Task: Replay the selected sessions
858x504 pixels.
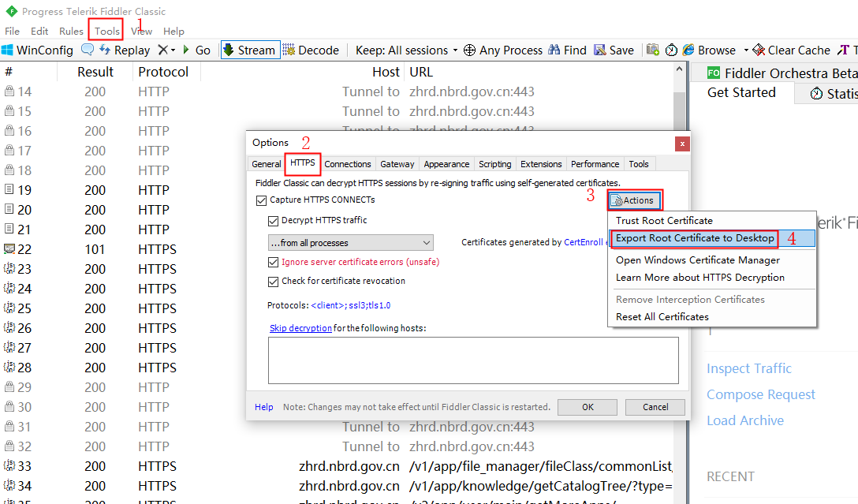Action: click(x=125, y=50)
